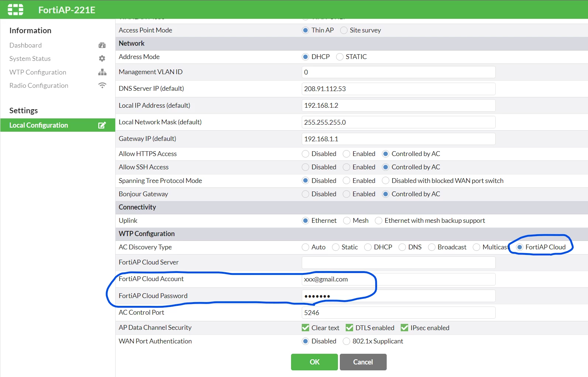Click the green OK button
Screen dimensions: 588x377
tap(314, 362)
